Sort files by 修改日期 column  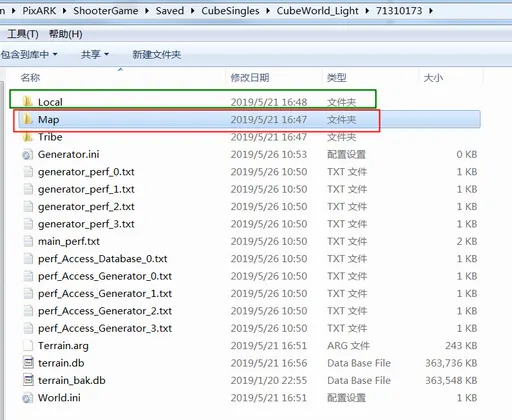point(250,78)
